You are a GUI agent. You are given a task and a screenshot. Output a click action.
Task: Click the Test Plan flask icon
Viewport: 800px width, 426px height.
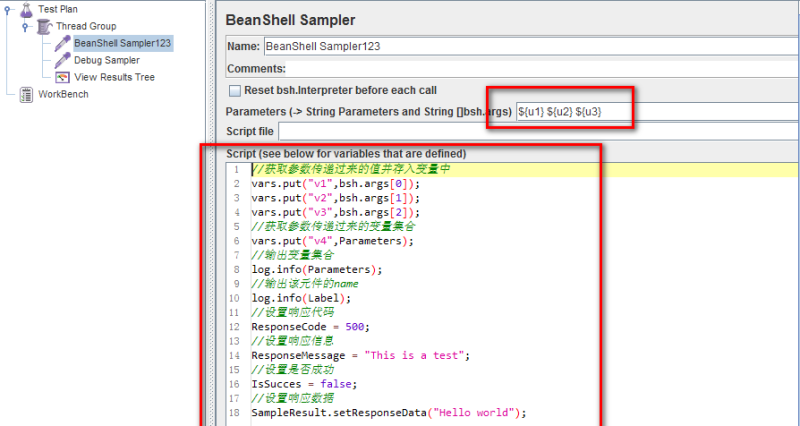(x=26, y=9)
